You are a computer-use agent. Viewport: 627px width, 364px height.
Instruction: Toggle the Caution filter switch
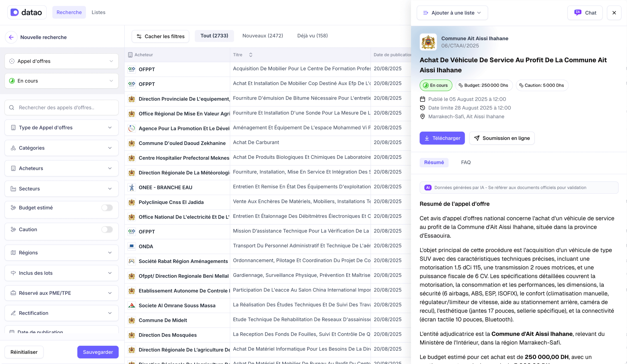[107, 229]
